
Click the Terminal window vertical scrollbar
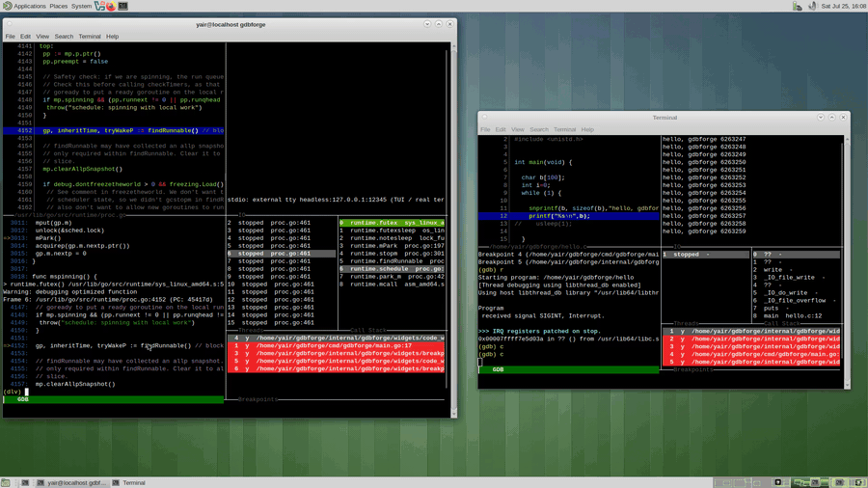847,261
